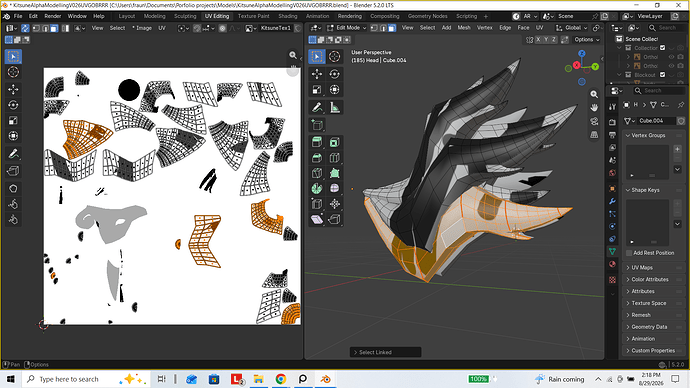Select the Rotate tool in UV editor
The height and width of the screenshot is (388, 690).
(x=13, y=105)
